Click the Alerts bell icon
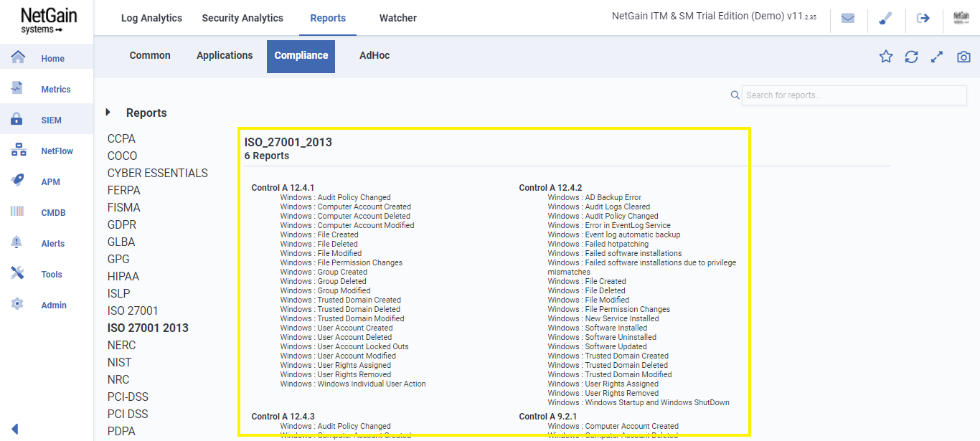Viewport: 980px width, 441px height. point(17,242)
